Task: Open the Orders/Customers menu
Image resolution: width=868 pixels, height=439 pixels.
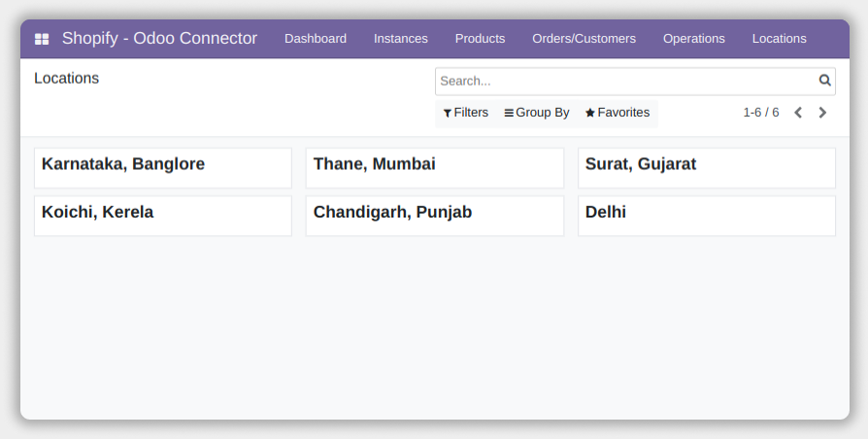Action: pos(584,39)
